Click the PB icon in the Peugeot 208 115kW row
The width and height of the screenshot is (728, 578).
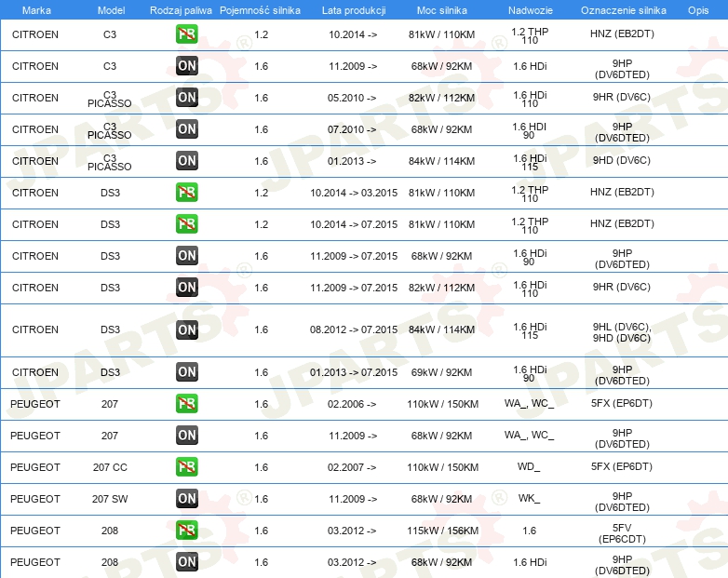[x=186, y=530]
